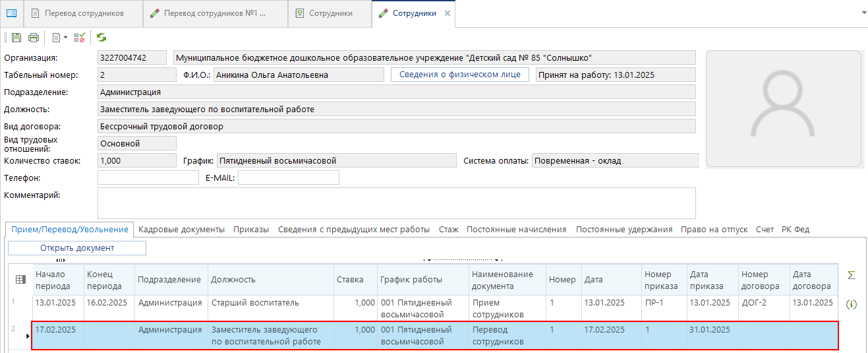
Task: Click the checklist validation icon in toolbar
Action: (x=80, y=38)
